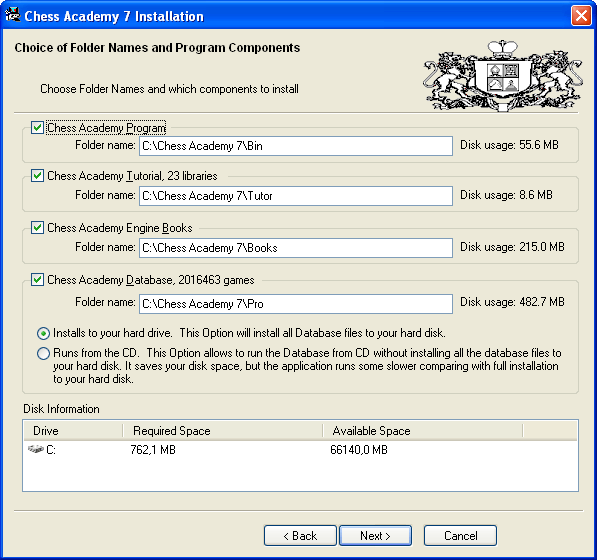Image resolution: width=597 pixels, height=560 pixels.
Task: Click the Choice of Folder Names heading
Action: (x=157, y=48)
